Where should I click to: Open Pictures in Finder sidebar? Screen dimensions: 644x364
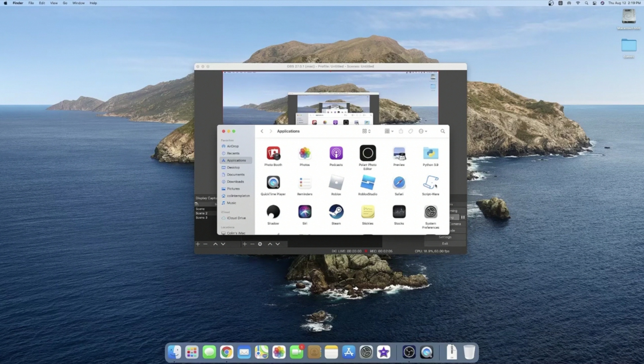click(x=233, y=189)
